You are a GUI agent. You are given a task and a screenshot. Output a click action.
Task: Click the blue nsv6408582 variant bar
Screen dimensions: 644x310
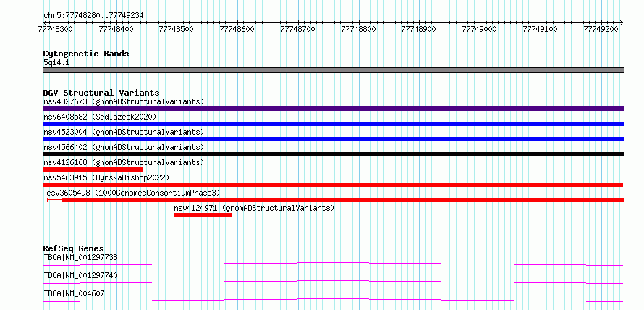333,124
